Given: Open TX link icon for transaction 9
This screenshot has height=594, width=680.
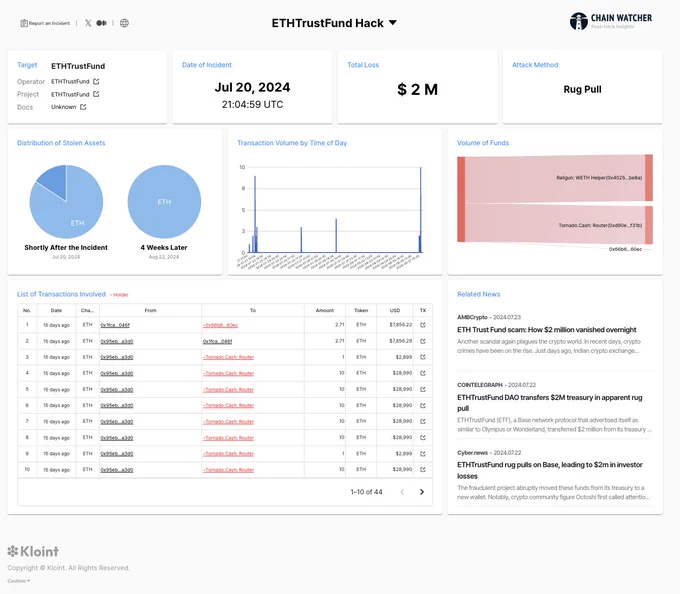Looking at the screenshot, I should click(423, 454).
